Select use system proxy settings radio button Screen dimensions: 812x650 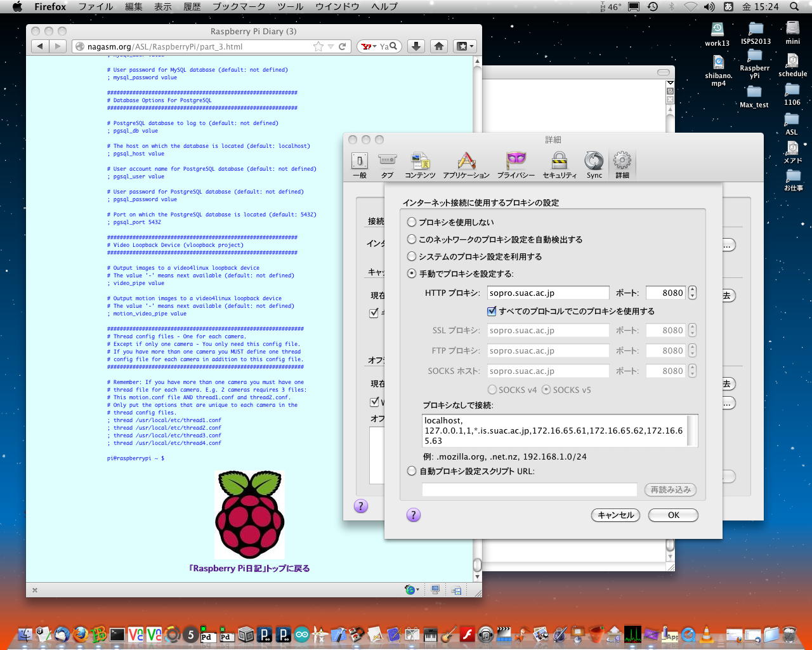412,256
